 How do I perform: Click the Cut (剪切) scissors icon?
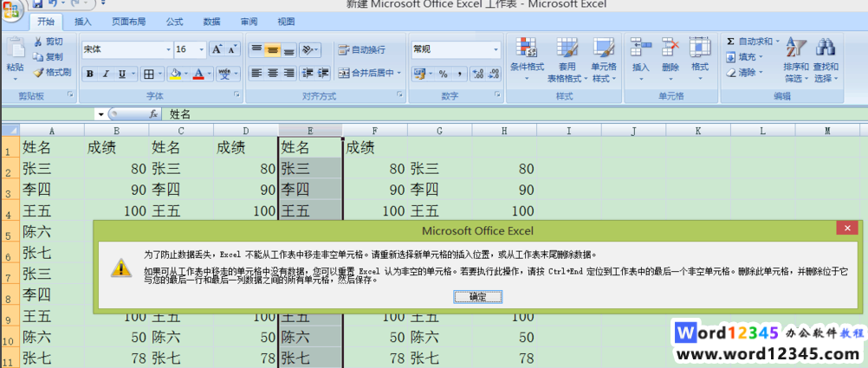[38, 42]
